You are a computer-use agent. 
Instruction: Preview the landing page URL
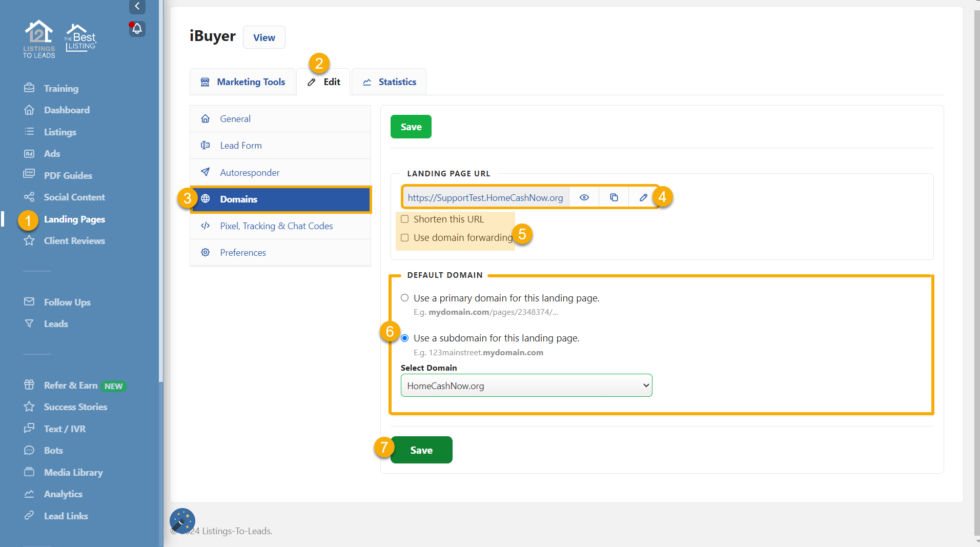(x=584, y=197)
